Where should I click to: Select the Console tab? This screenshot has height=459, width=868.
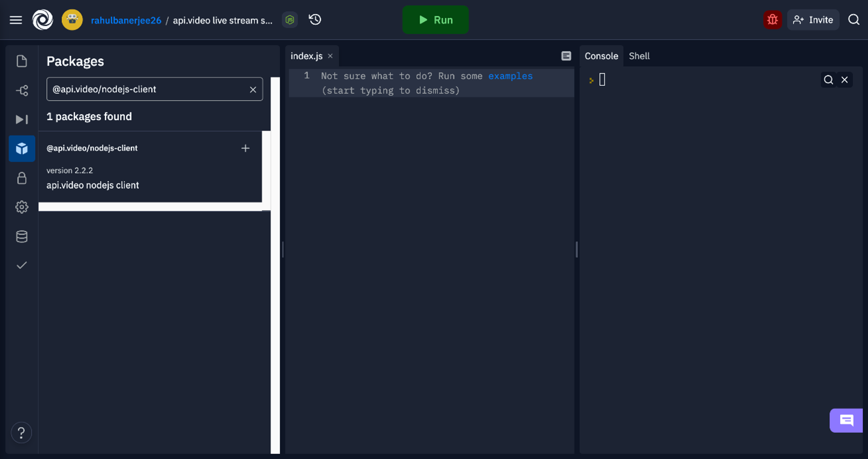[x=601, y=56]
